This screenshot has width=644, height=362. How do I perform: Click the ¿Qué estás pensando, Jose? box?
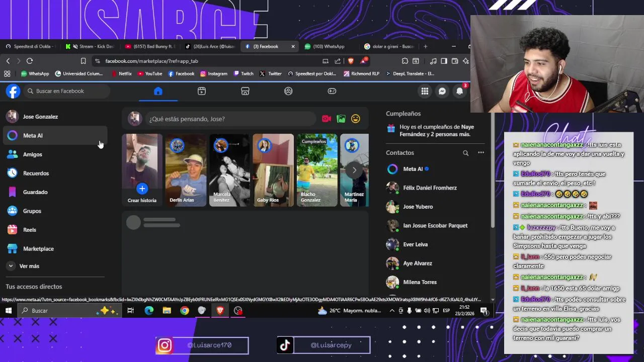(x=231, y=119)
